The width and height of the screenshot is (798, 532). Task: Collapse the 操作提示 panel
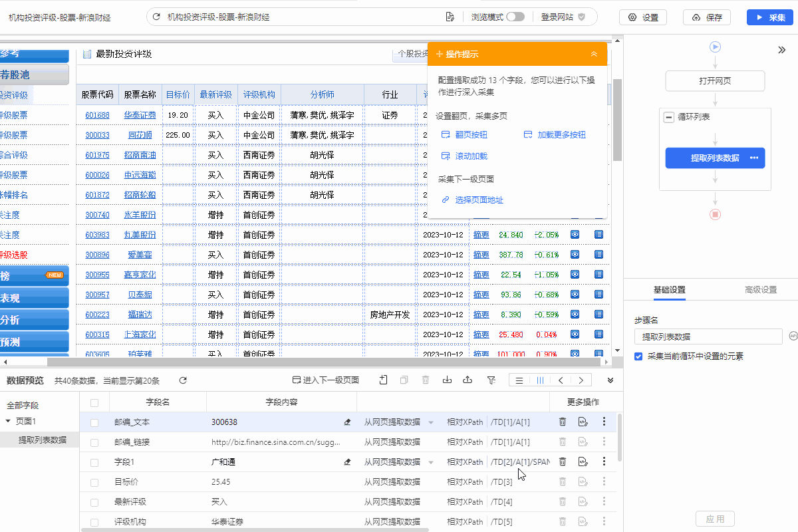594,55
